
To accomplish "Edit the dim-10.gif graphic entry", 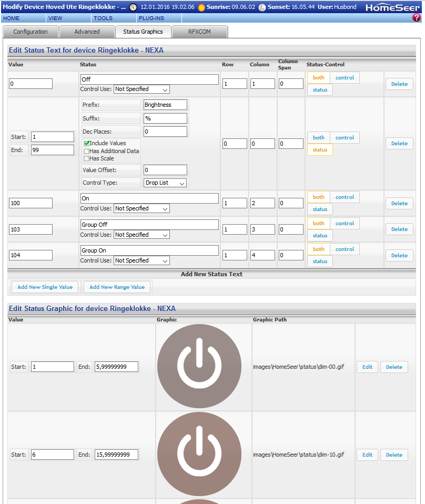I will point(367,455).
